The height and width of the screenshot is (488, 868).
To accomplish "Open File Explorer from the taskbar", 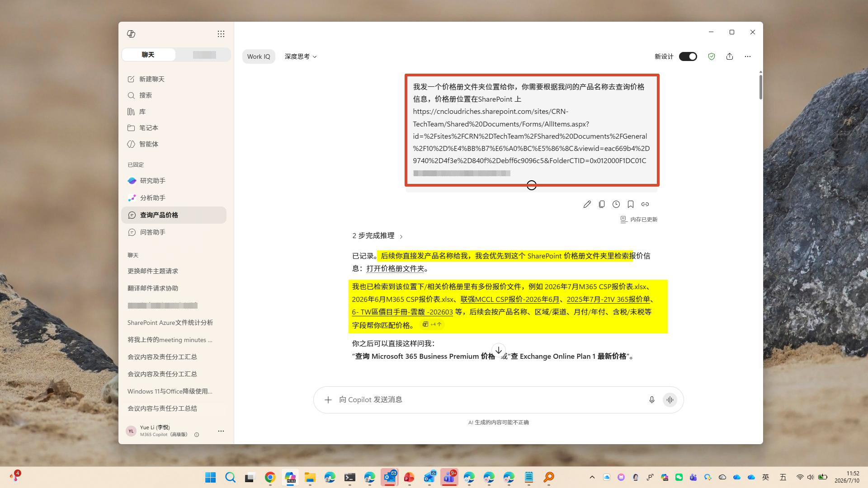I will [310, 477].
